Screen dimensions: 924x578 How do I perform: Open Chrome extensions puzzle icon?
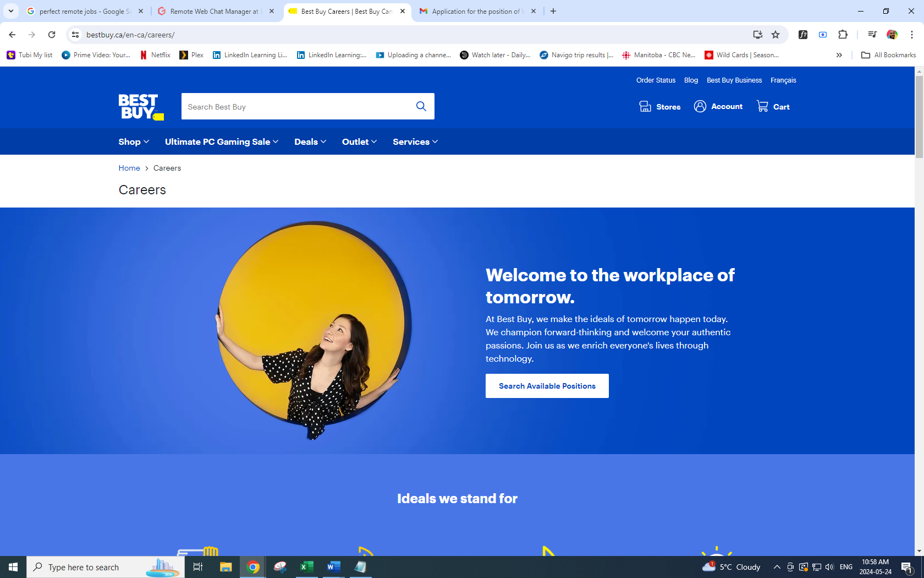point(843,35)
